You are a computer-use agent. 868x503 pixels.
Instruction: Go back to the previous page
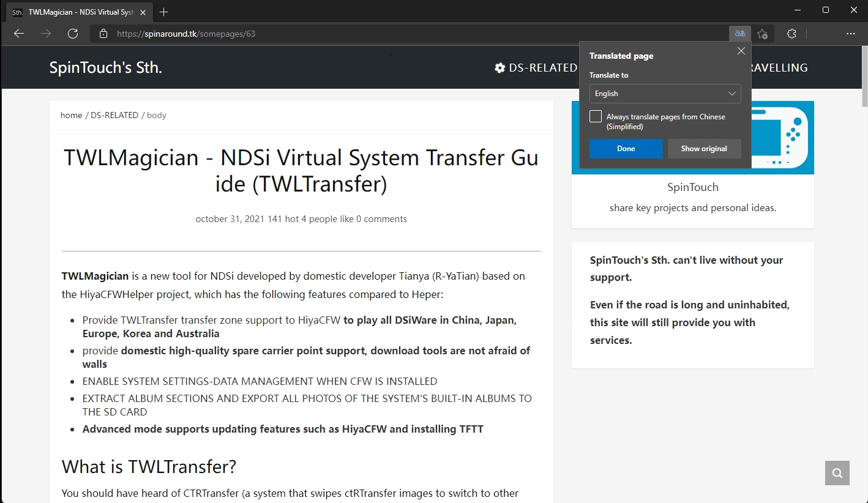tap(19, 34)
